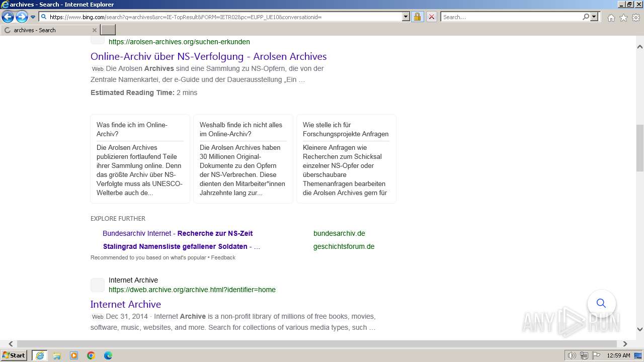Open 'Weshalb finde ich nicht alles' card

244,159
